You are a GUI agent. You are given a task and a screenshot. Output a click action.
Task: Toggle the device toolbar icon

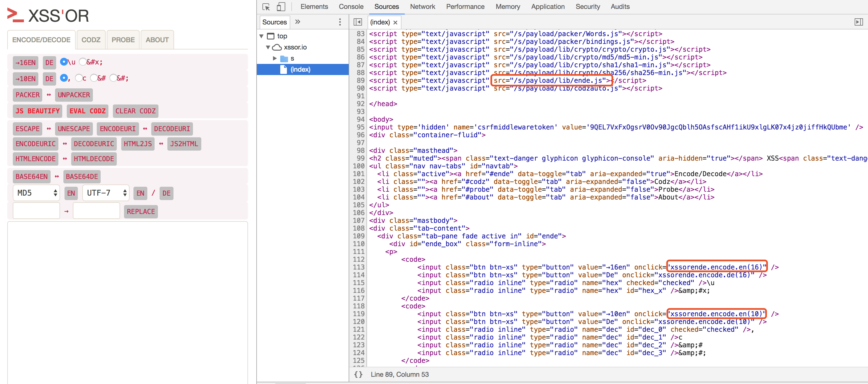[x=281, y=7]
